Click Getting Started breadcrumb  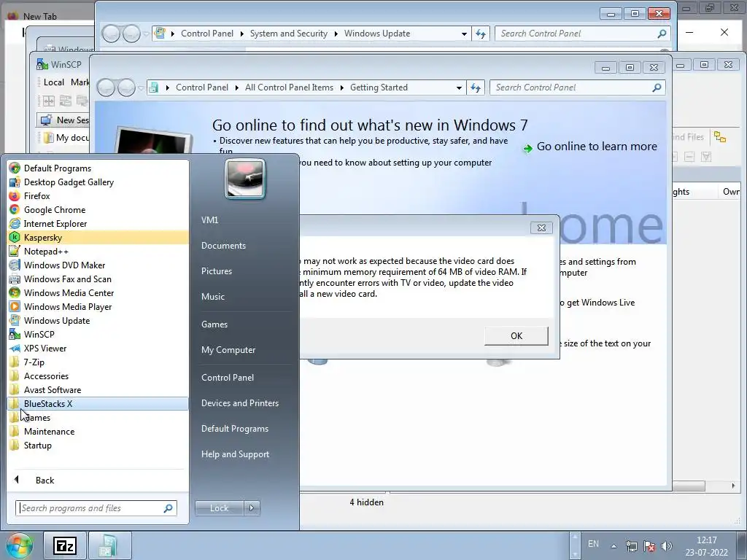[x=379, y=87]
